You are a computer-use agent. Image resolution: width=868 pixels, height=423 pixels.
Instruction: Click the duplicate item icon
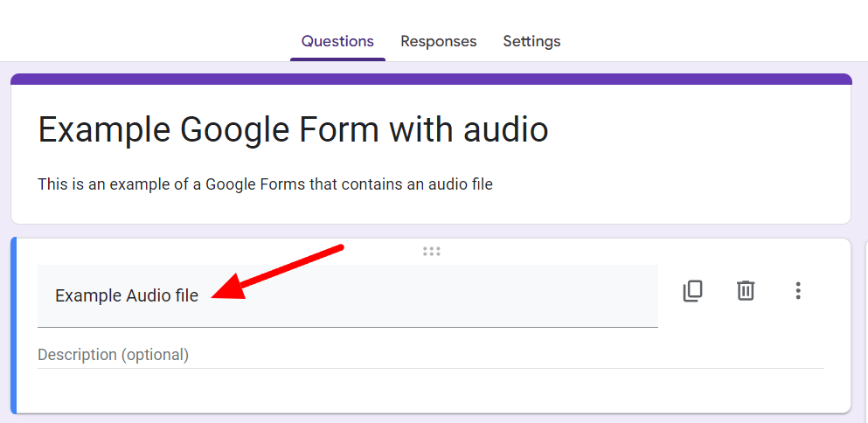coord(692,291)
